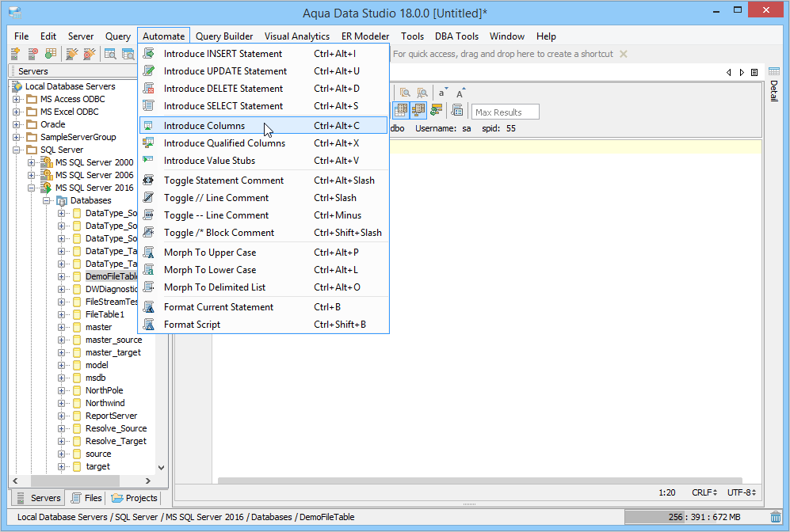
Task: Select the DemoFileTable database
Action: (111, 276)
